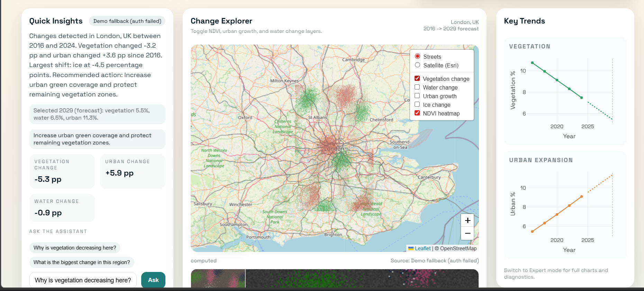Select the 'computed' label under the map
644x291 pixels.
click(203, 261)
